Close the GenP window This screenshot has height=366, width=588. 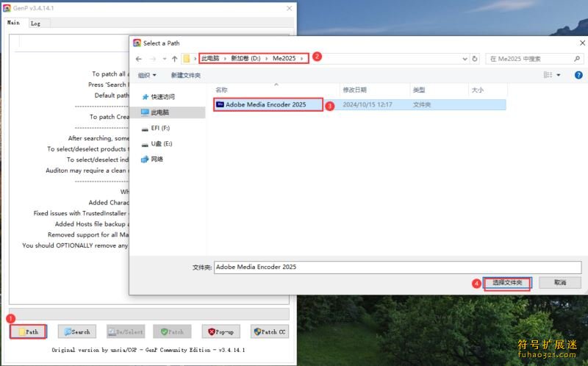pos(289,8)
